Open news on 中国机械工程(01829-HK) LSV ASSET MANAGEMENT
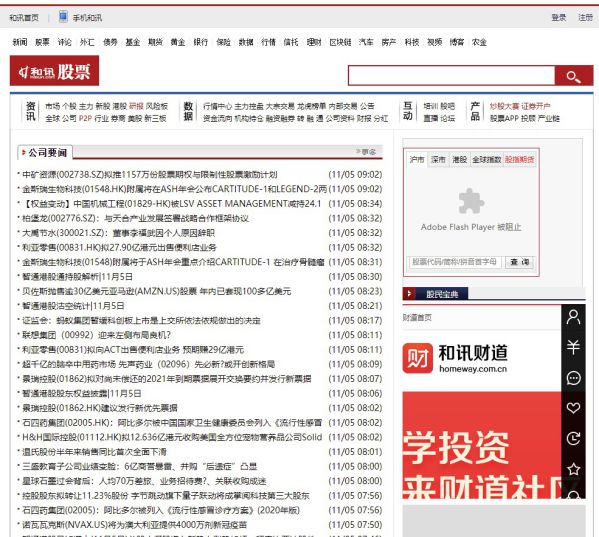This screenshot has width=599, height=537. tap(172, 204)
